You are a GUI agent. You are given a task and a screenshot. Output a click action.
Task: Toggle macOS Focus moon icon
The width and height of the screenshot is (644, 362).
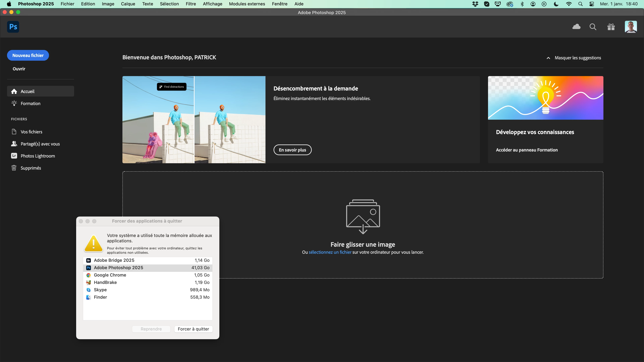tap(556, 4)
